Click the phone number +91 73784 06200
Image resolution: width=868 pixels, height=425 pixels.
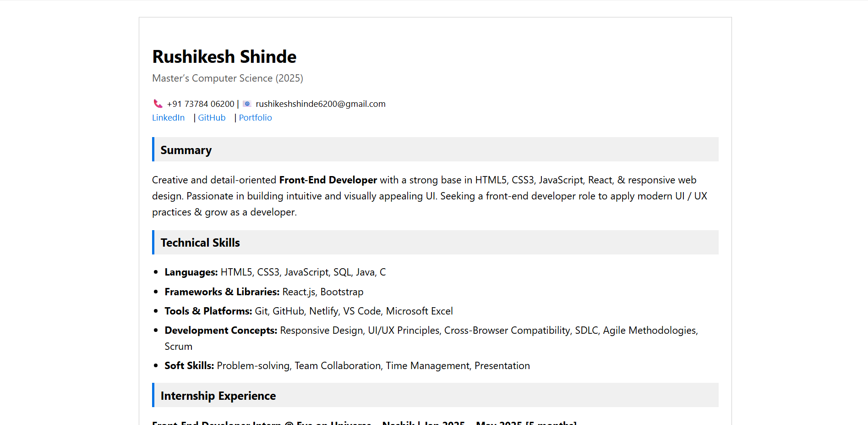coord(201,104)
